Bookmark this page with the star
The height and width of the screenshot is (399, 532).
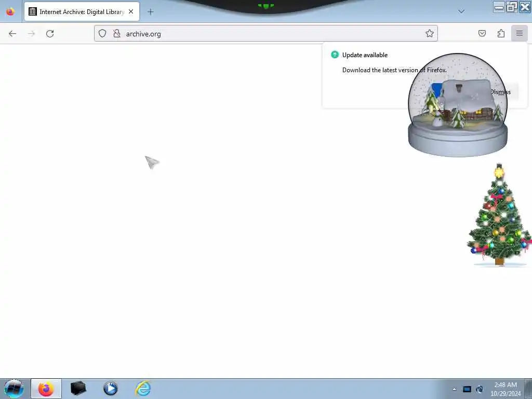[x=430, y=33]
